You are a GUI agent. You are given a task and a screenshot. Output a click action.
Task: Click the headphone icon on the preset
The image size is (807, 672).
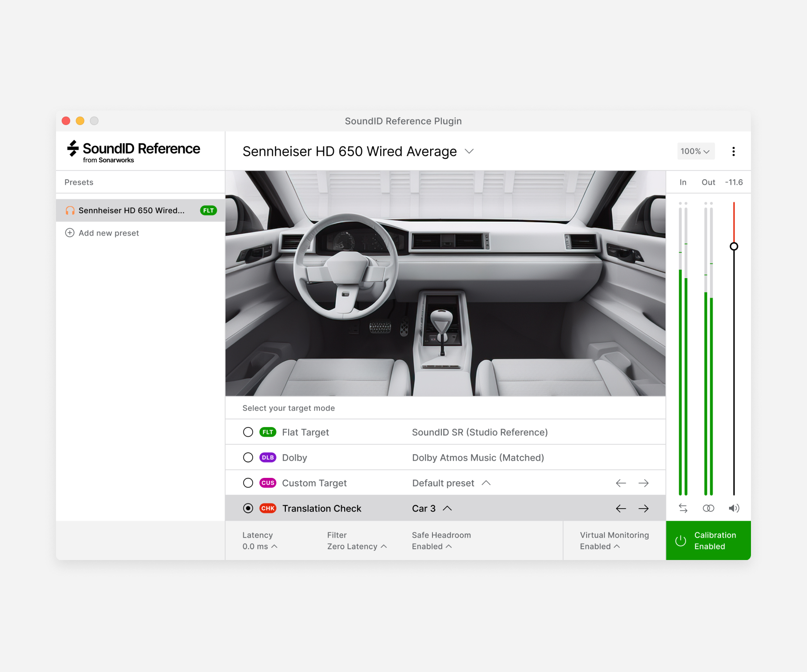(69, 210)
